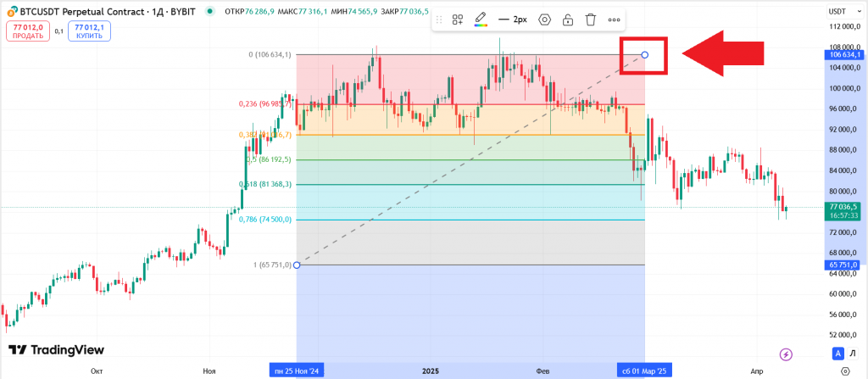Click the Апр label on time axis

point(757,371)
